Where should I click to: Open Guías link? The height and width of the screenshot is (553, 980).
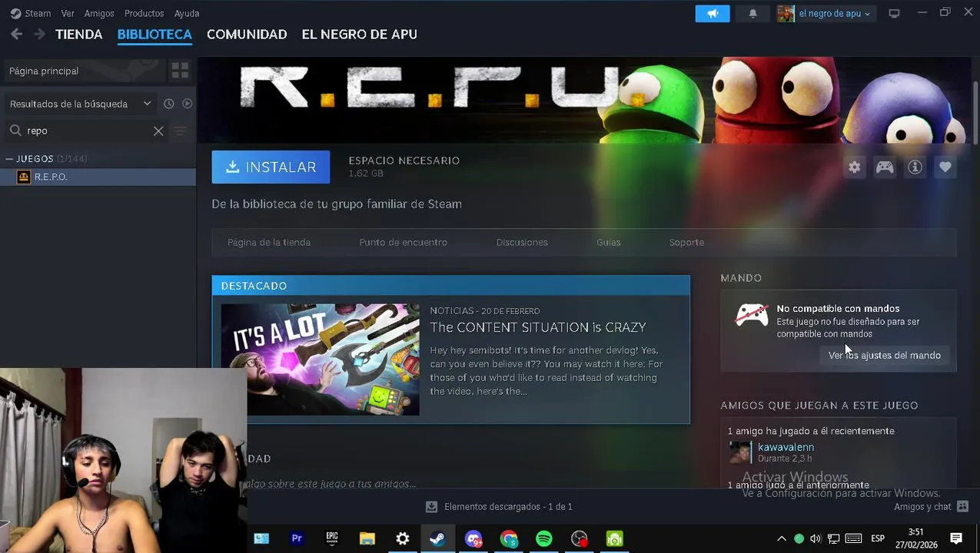click(x=608, y=243)
